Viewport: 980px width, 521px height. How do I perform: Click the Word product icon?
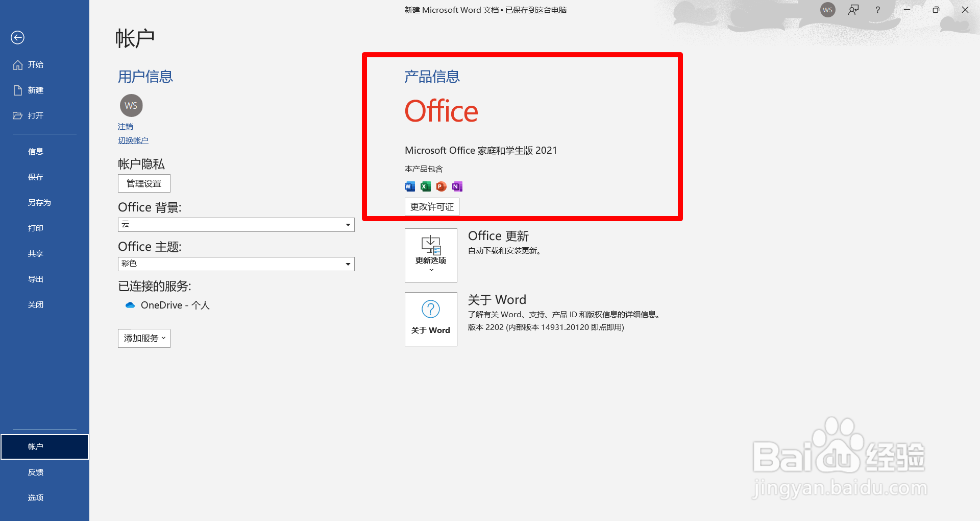coord(410,186)
